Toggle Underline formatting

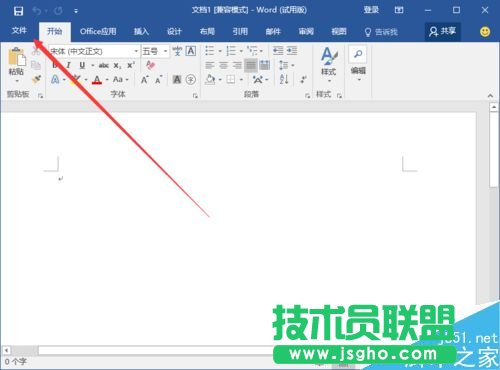82,65
